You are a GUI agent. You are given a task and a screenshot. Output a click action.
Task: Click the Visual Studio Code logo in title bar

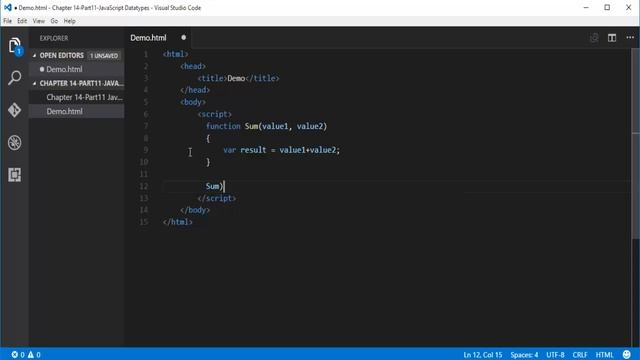click(x=7, y=7)
